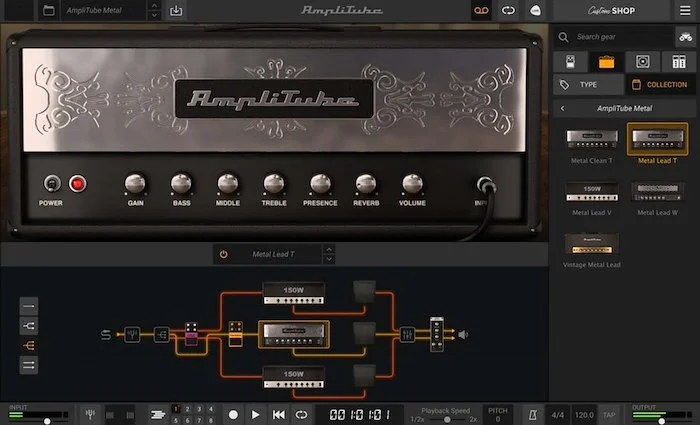Click the search magnifier icon
The height and width of the screenshot is (425, 700).
563,37
